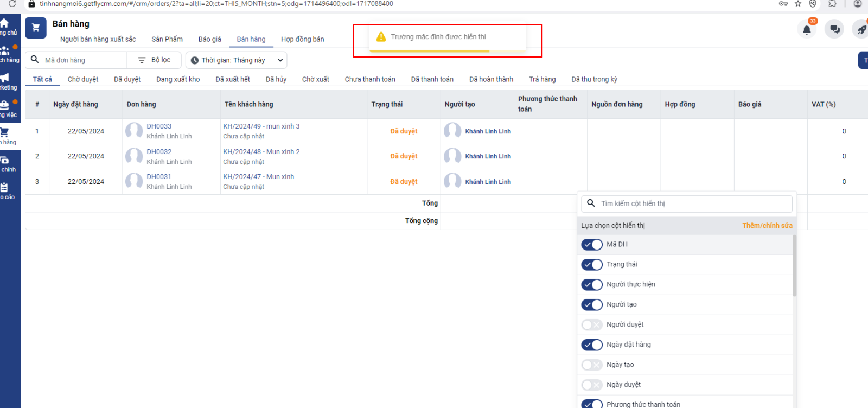Disable the Trạng thái column toggle
868x408 pixels.
point(592,265)
